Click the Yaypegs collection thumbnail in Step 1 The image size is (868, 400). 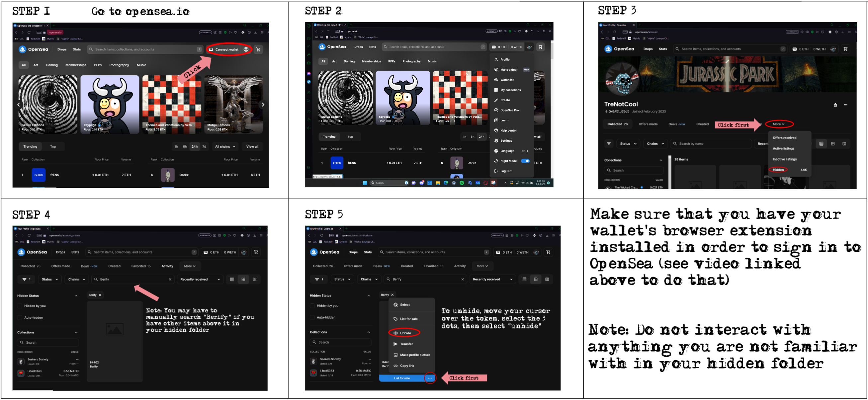click(x=110, y=104)
